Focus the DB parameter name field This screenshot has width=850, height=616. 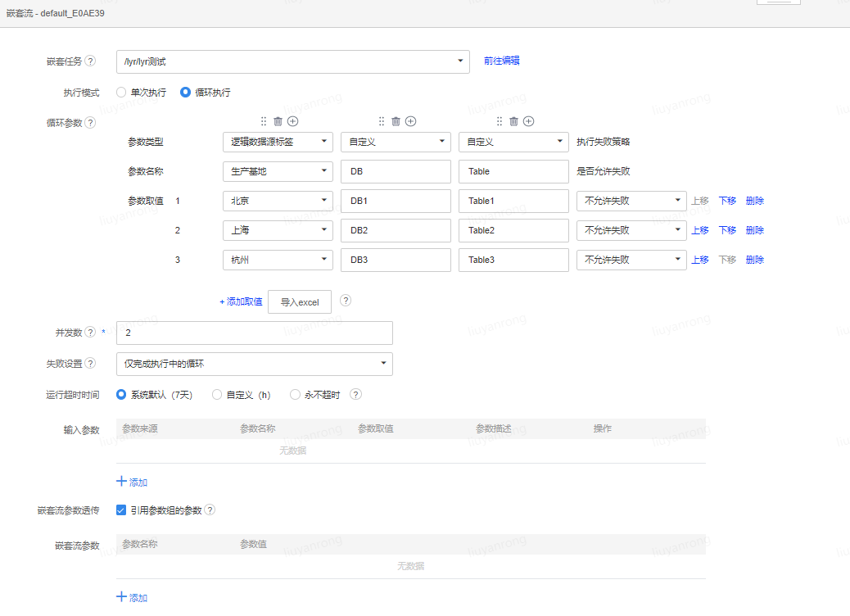click(x=396, y=171)
